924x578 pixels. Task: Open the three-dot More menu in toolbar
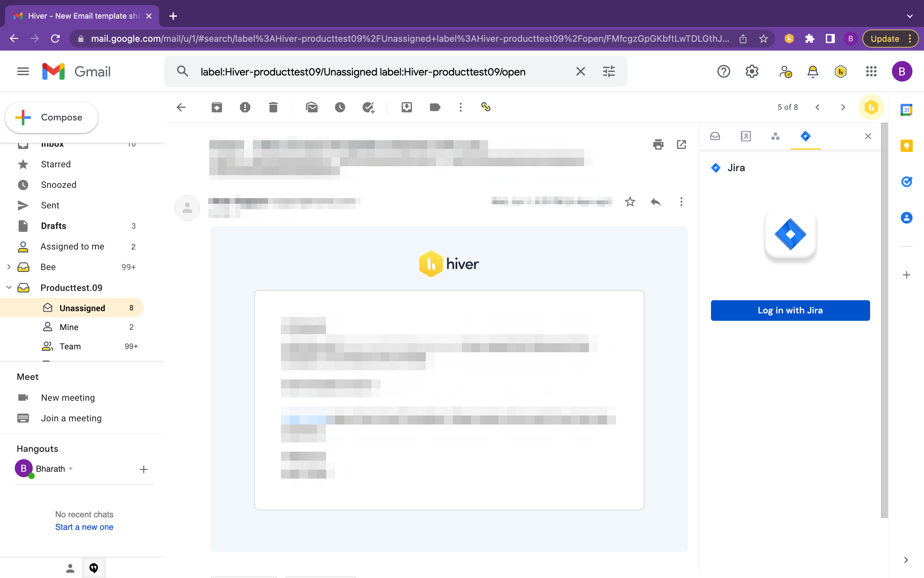coord(460,108)
